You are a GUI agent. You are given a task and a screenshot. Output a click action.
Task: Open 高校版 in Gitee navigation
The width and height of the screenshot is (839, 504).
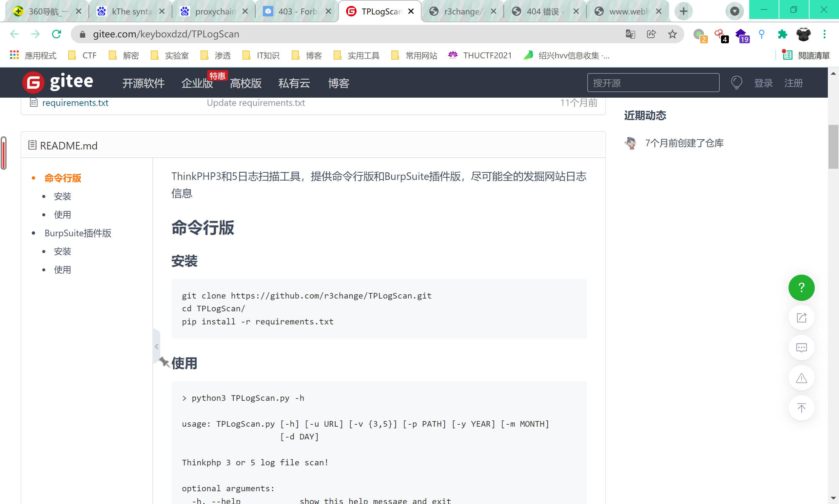pyautogui.click(x=245, y=83)
